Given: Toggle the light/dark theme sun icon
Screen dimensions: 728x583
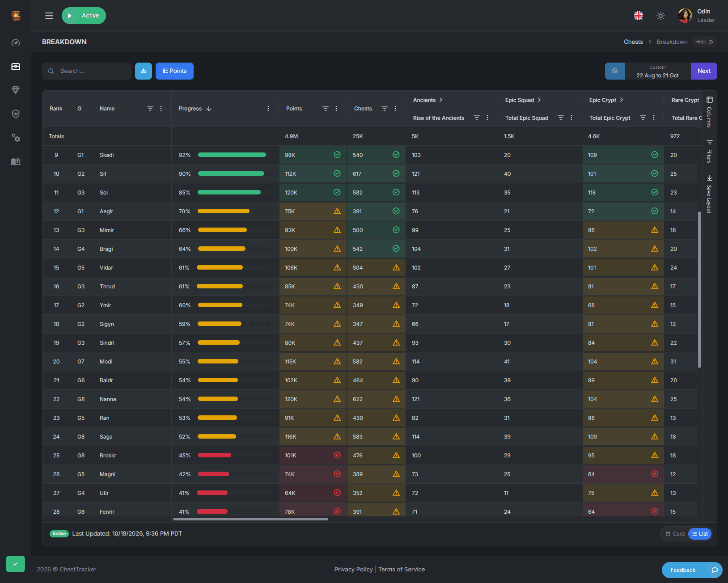Looking at the screenshot, I should 660,16.
